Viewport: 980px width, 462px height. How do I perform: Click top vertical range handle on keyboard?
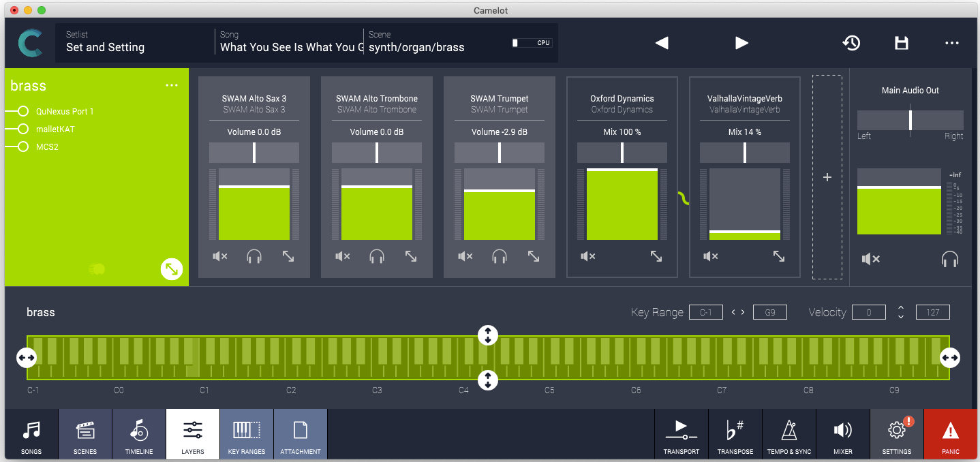click(x=488, y=335)
